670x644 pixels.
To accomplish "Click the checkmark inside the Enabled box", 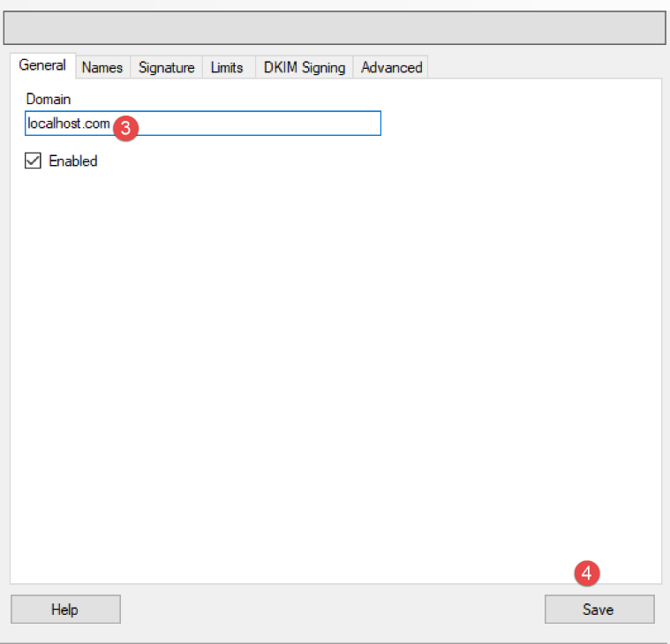I will 34,161.
